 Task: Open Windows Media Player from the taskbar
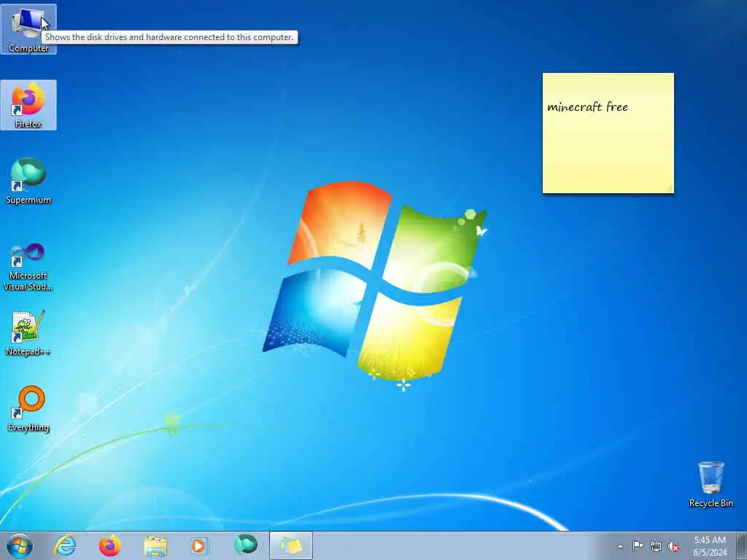(x=200, y=545)
